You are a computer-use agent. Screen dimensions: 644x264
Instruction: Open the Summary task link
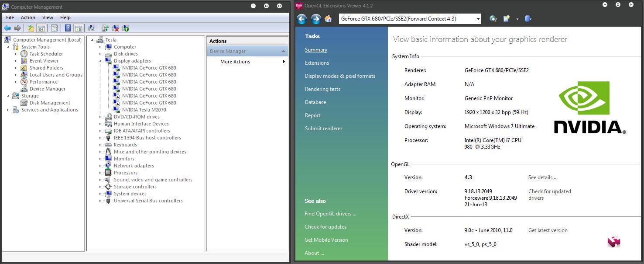tap(316, 50)
